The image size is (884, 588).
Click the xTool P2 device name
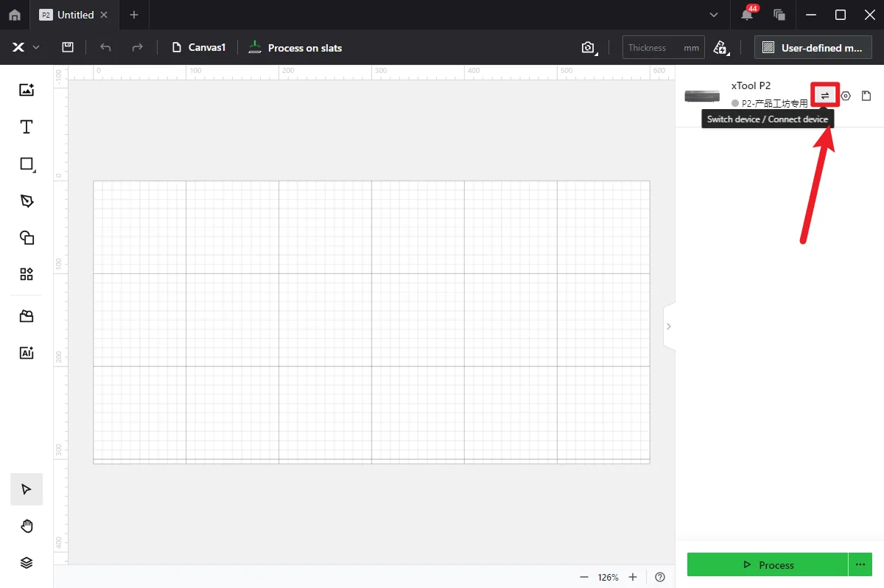click(751, 85)
